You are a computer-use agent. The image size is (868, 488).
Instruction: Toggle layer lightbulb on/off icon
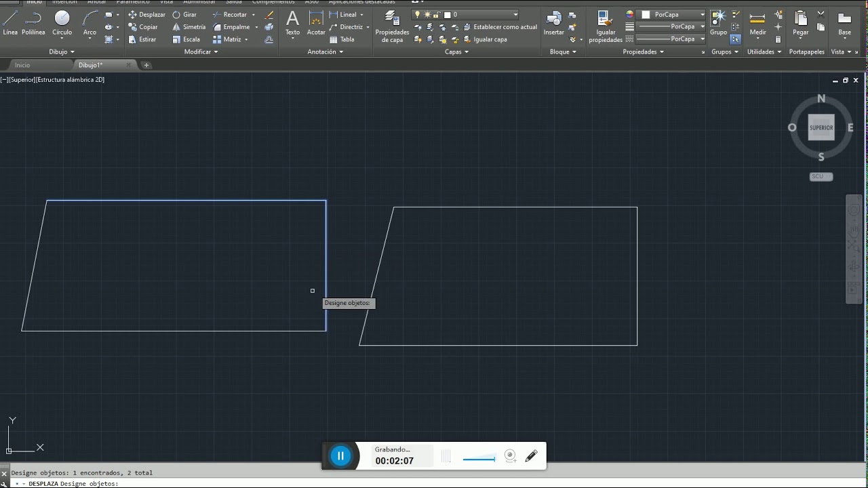(x=418, y=15)
